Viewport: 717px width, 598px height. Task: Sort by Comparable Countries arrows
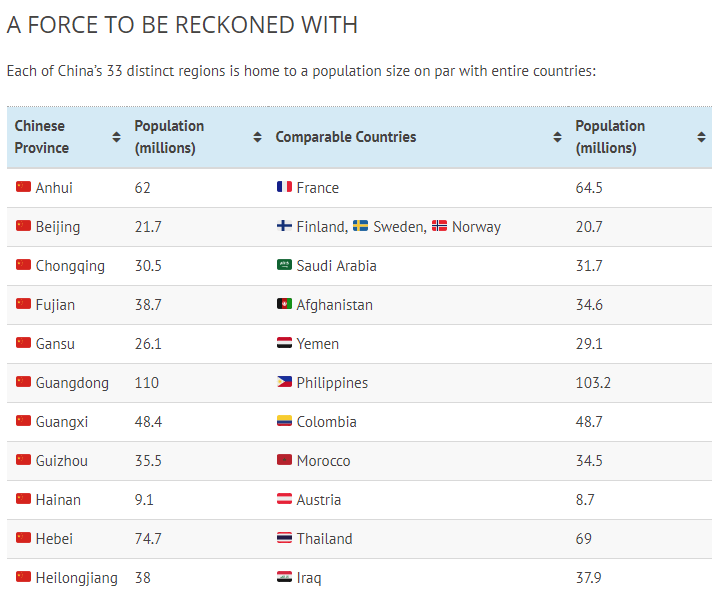tap(557, 137)
